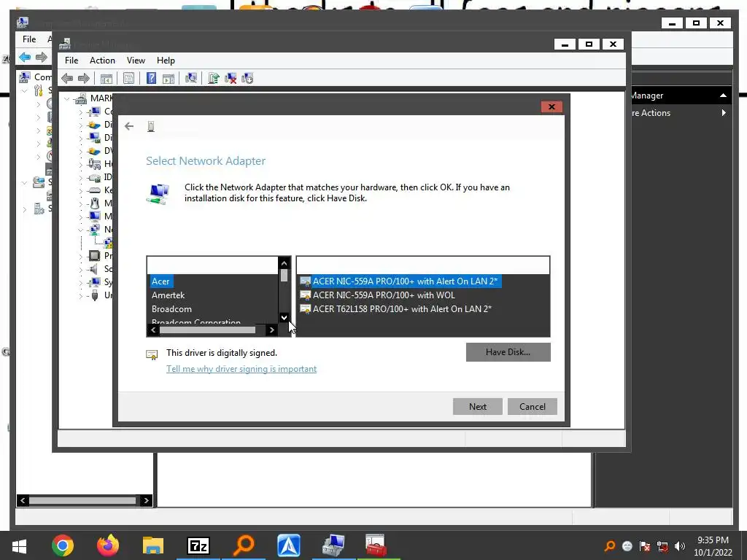The width and height of the screenshot is (747, 560).
Task: Open Computer Management File menu
Action: 29,39
